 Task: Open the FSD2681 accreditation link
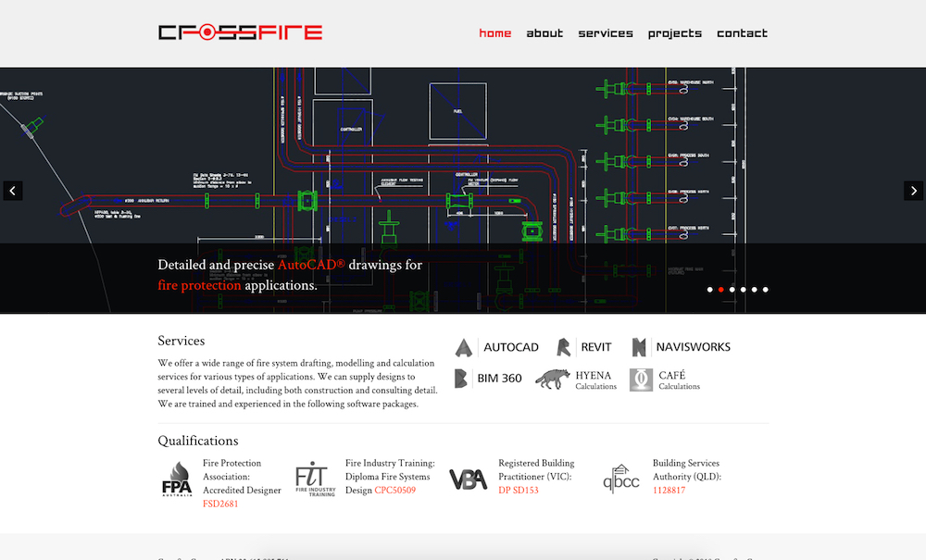tap(220, 504)
